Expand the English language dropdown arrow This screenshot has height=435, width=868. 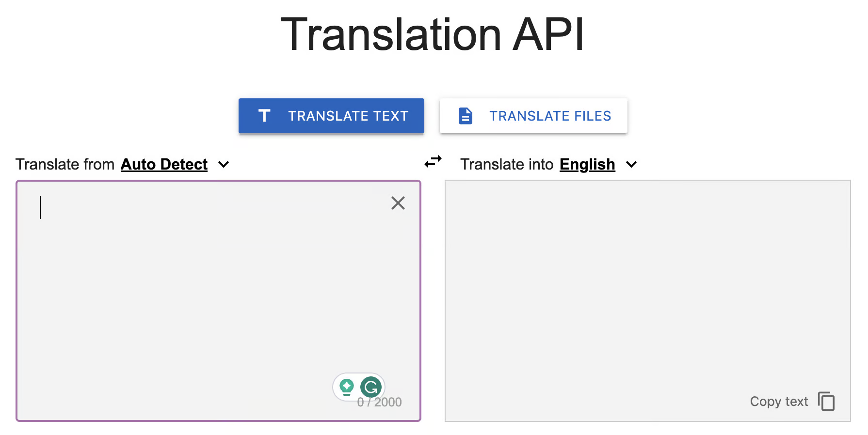(631, 165)
